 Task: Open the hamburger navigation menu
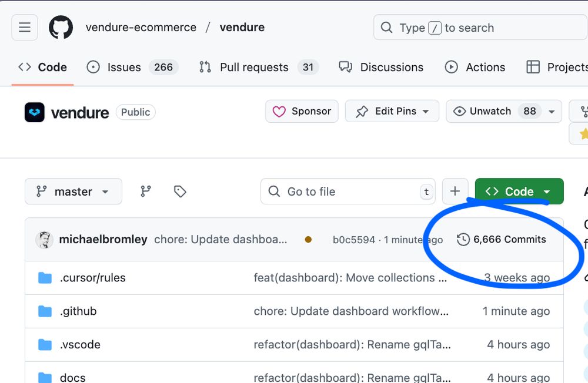25,28
